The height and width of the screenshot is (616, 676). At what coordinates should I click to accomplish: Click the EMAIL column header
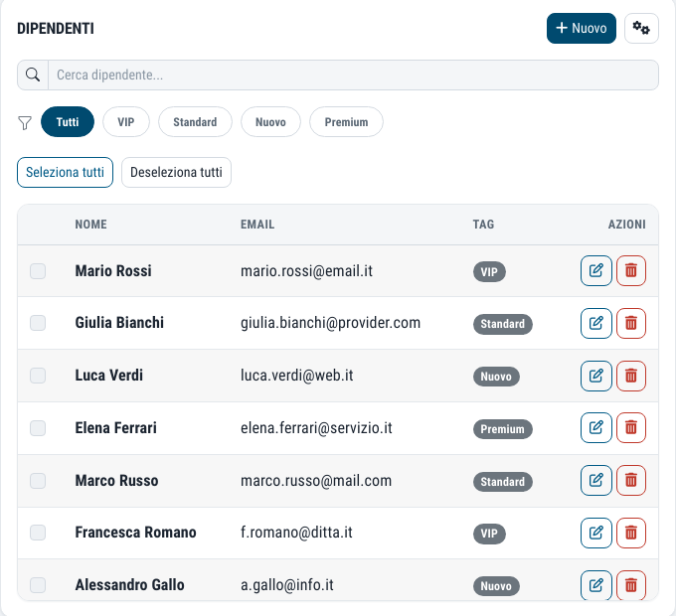coord(257,225)
